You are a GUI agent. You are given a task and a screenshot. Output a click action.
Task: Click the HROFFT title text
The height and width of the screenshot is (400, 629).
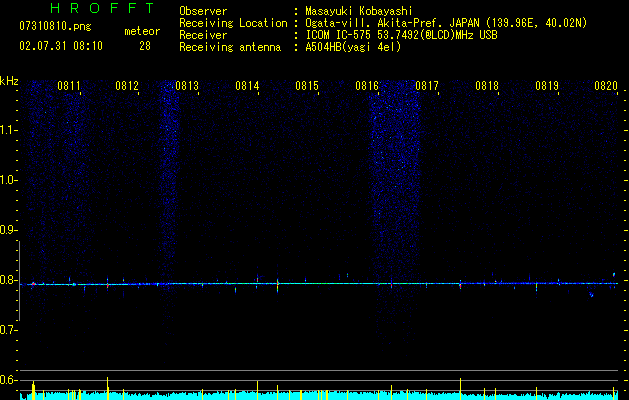click(x=103, y=8)
